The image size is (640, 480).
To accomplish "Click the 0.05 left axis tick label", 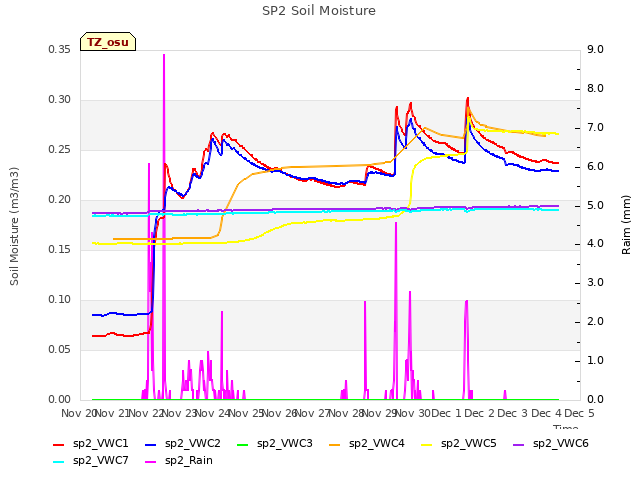I will point(59,349).
